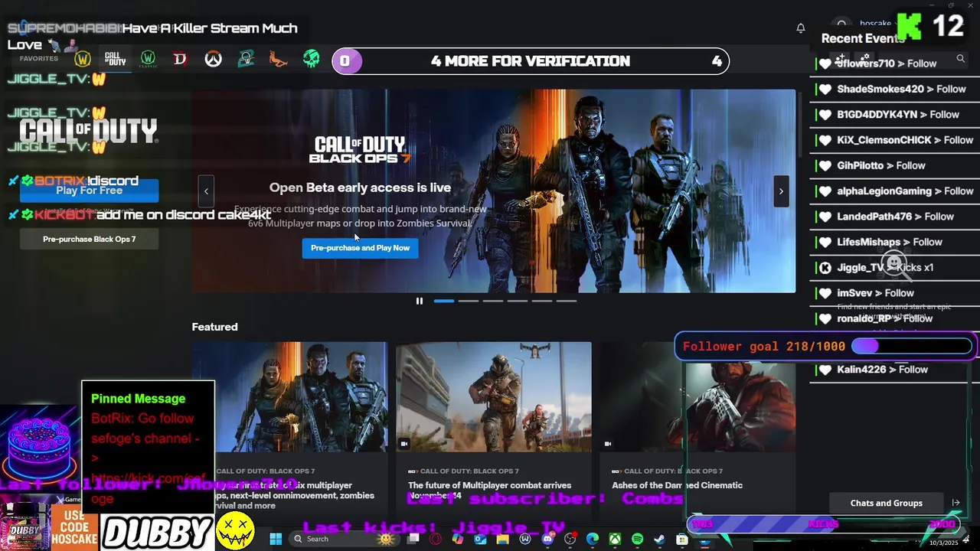Click the Favorites label
980x551 pixels.
(39, 59)
